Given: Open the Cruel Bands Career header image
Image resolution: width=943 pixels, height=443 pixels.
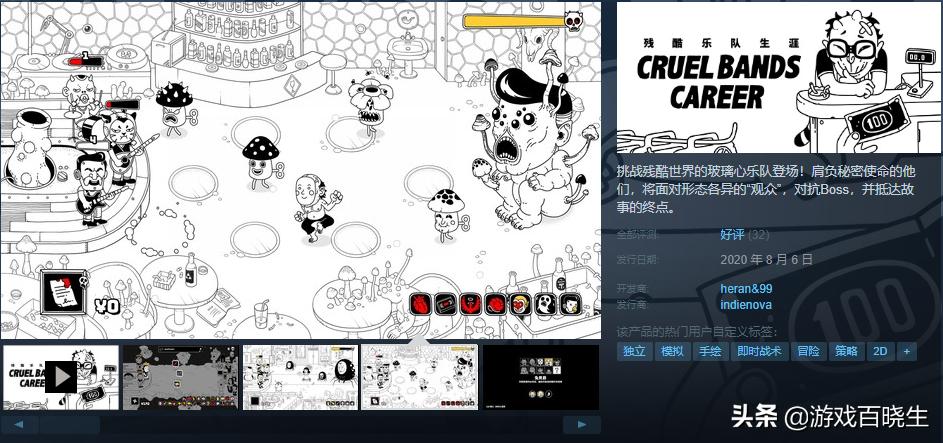Looking at the screenshot, I should pyautogui.click(x=779, y=78).
